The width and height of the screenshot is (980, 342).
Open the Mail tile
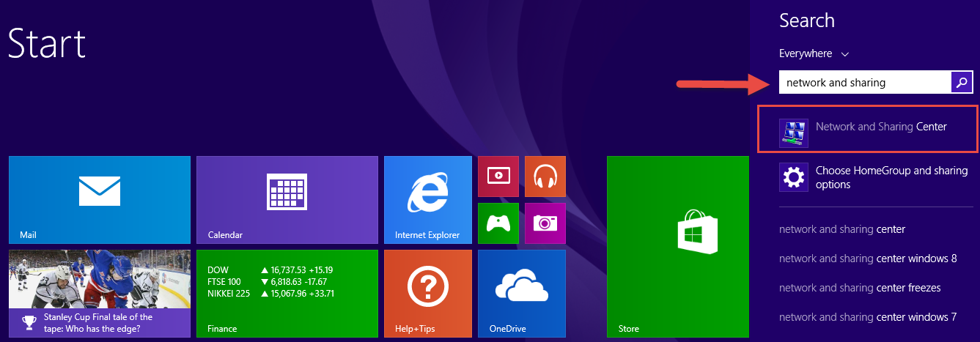[99, 200]
